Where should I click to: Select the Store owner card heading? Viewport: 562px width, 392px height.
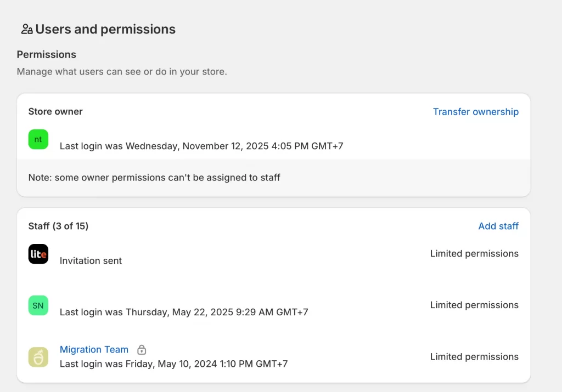point(55,111)
